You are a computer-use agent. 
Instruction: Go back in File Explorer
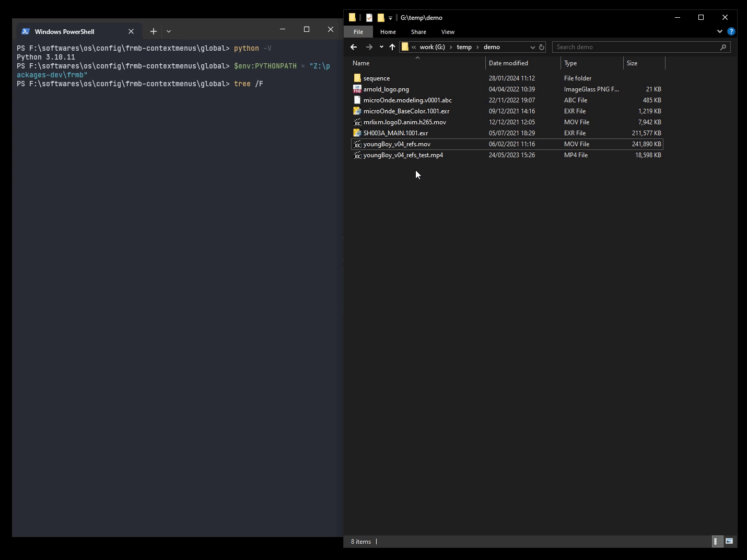click(354, 47)
